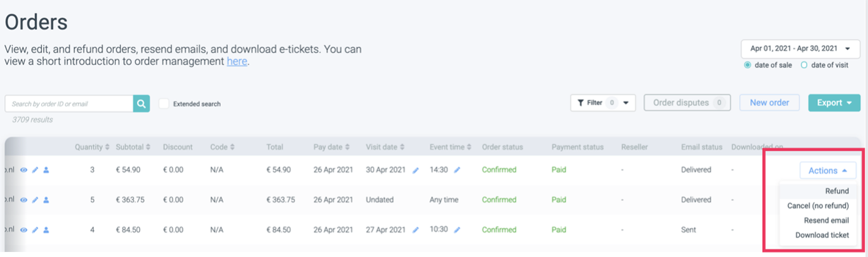Click the person icon in the €84.50 order row

point(46,230)
